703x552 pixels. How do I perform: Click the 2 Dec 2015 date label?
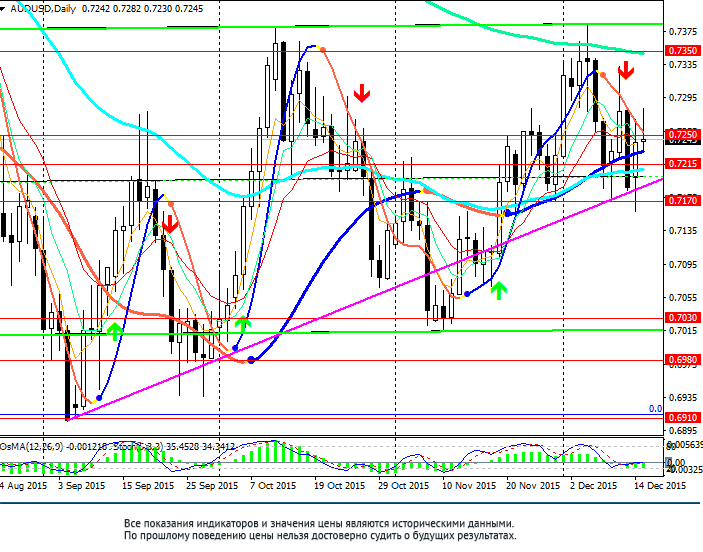point(594,486)
